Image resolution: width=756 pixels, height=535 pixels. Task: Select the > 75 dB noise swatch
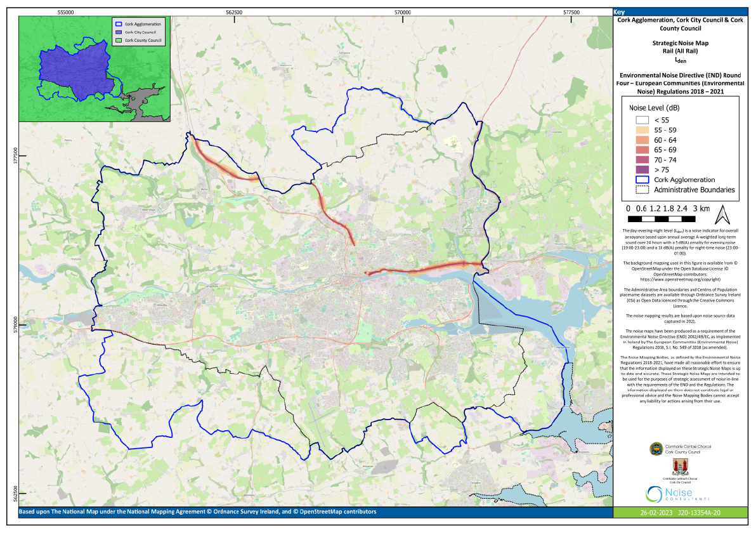click(641, 170)
